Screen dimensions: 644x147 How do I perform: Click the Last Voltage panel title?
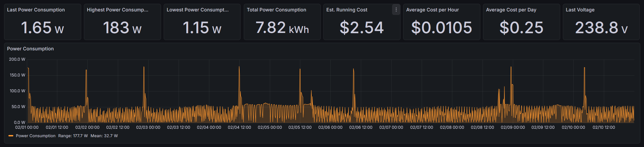coord(580,10)
